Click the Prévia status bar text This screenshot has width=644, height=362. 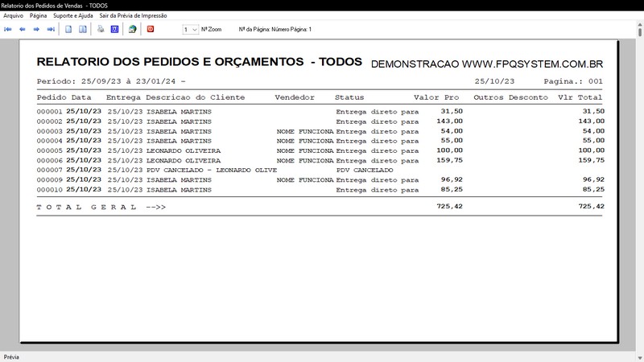tap(11, 357)
